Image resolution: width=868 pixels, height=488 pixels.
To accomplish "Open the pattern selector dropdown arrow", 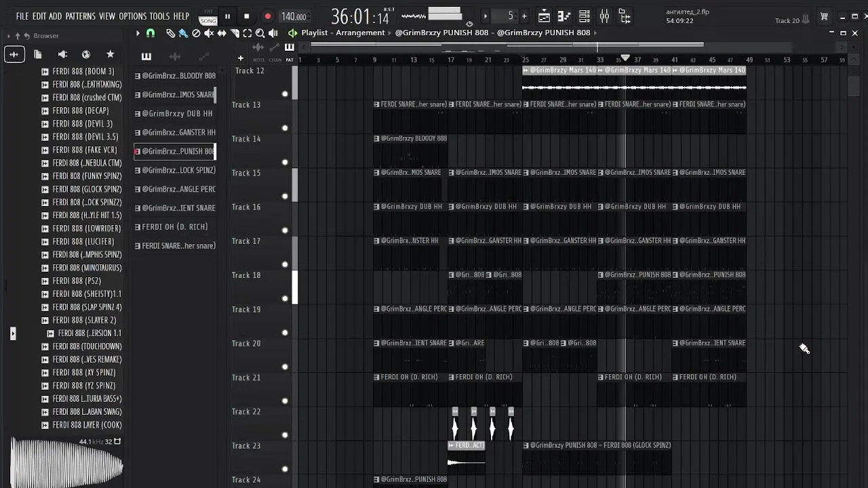I will tap(486, 16).
